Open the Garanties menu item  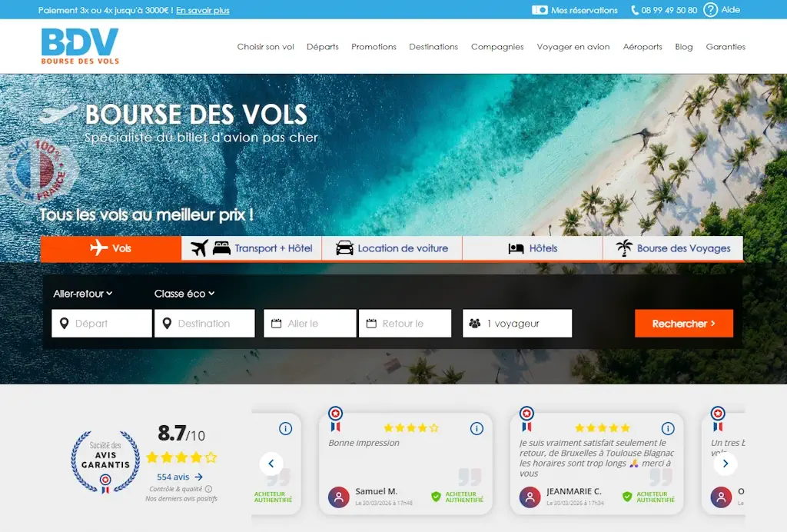click(x=726, y=47)
